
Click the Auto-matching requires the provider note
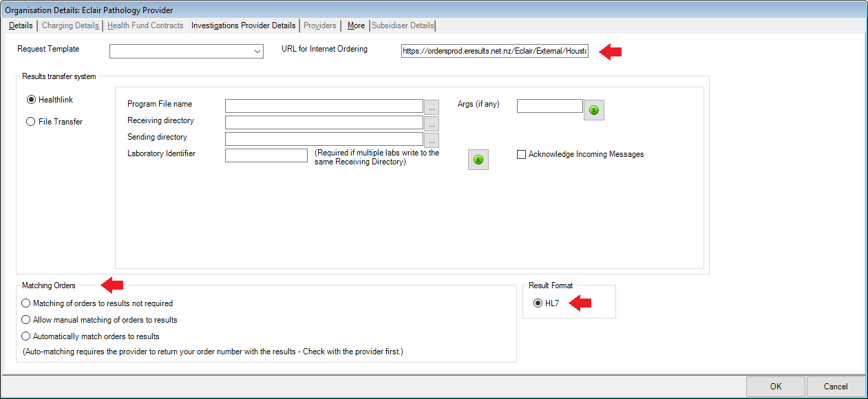[213, 352]
